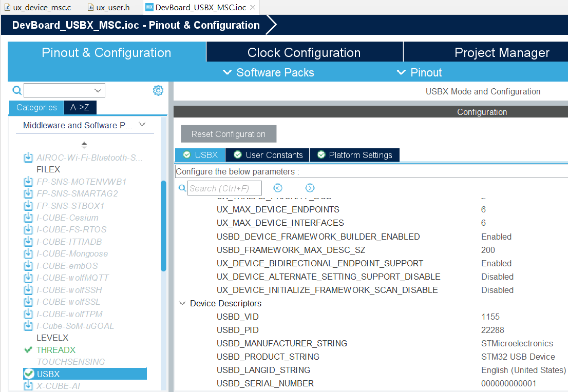Open the Software Packs settings gear
The height and width of the screenshot is (392, 568).
pyautogui.click(x=158, y=90)
